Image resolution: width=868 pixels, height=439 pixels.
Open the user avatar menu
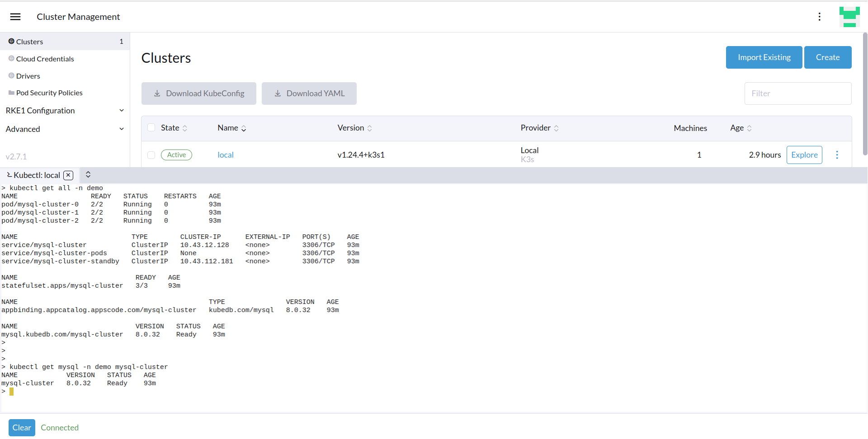(849, 17)
